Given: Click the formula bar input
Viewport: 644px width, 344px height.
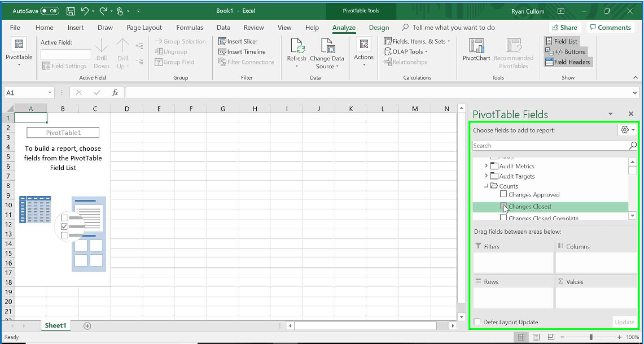Looking at the screenshot, I should tap(378, 93).
